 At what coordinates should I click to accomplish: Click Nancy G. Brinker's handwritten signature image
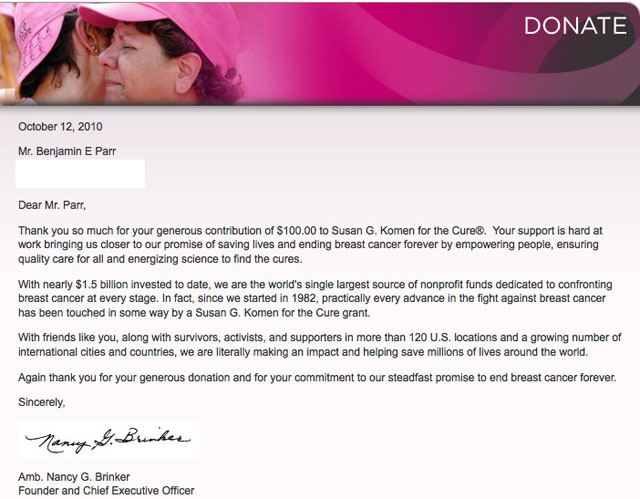coord(108,440)
